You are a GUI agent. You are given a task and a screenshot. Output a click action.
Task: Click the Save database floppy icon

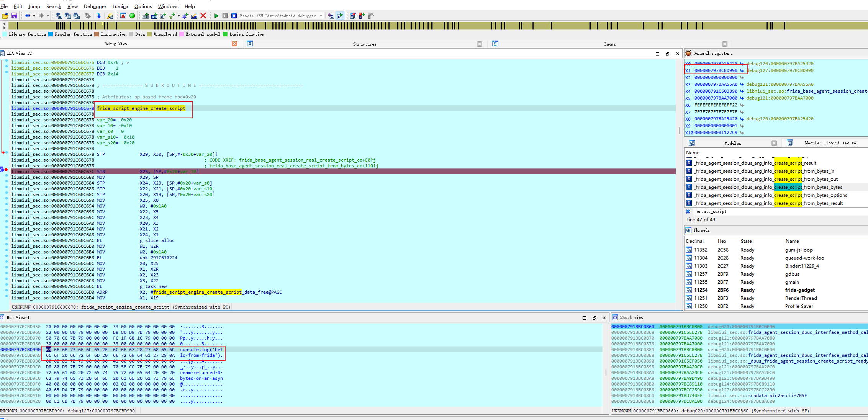14,16
